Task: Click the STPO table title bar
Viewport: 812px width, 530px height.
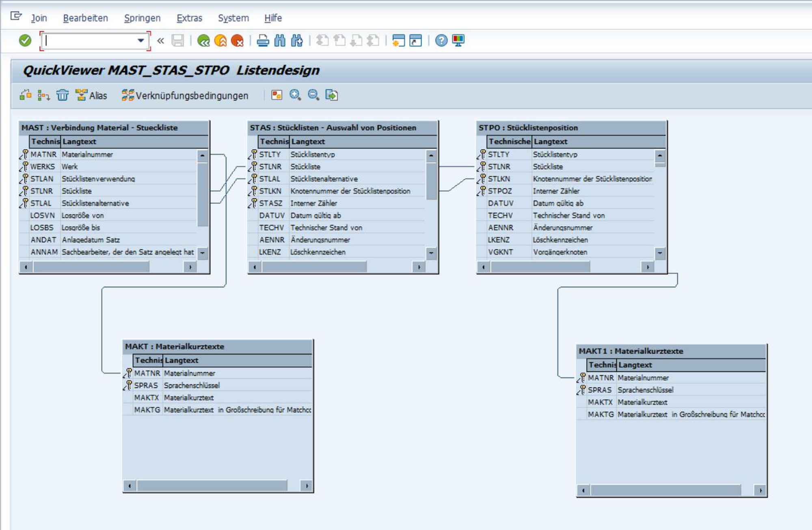Action: [572, 128]
